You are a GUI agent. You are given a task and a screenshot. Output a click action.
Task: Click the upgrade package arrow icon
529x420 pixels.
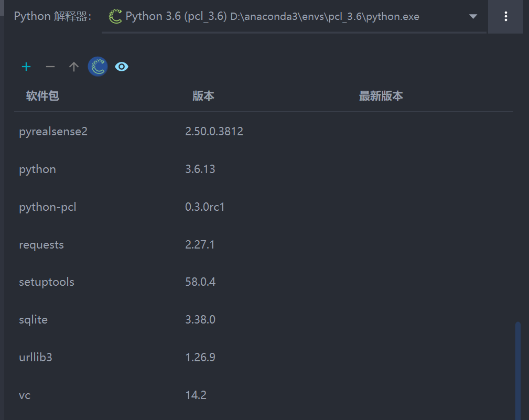tap(73, 67)
